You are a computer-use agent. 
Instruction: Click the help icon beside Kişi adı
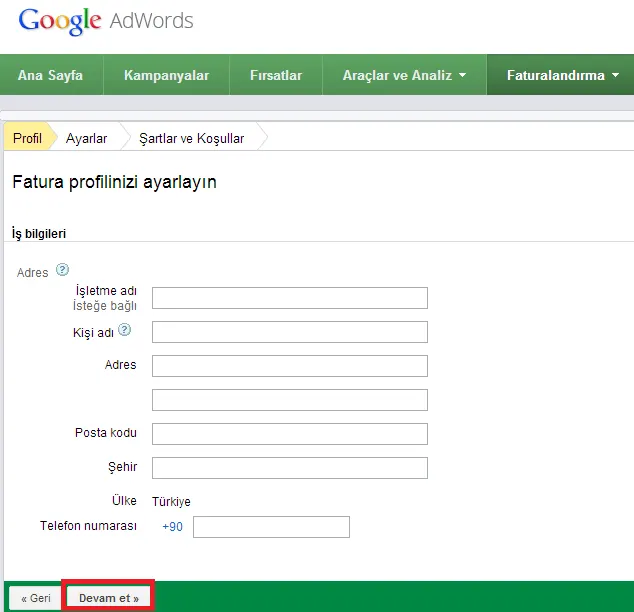click(125, 330)
